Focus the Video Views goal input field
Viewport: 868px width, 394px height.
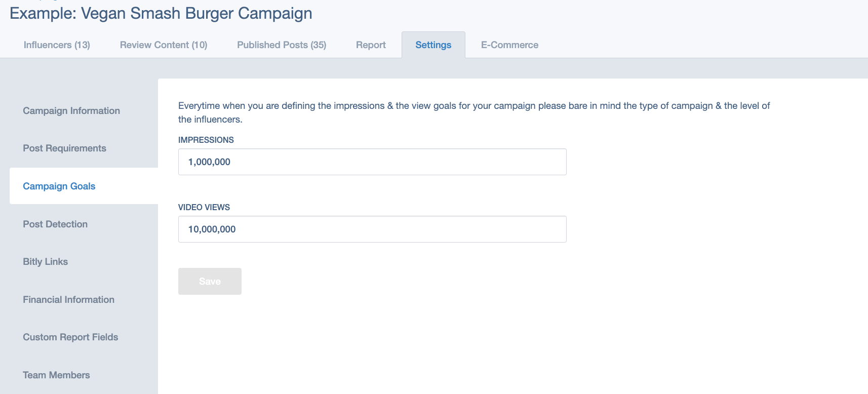pos(372,229)
